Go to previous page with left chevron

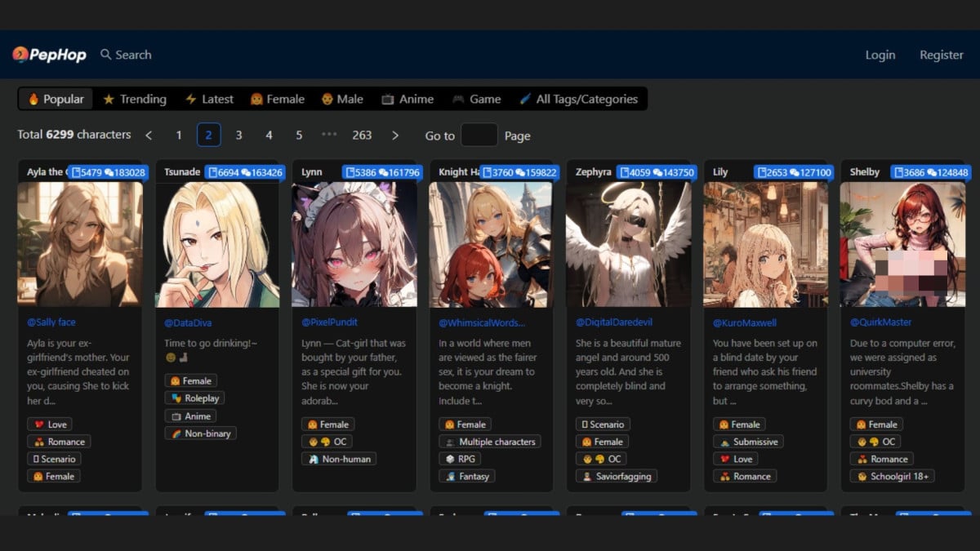pyautogui.click(x=149, y=136)
